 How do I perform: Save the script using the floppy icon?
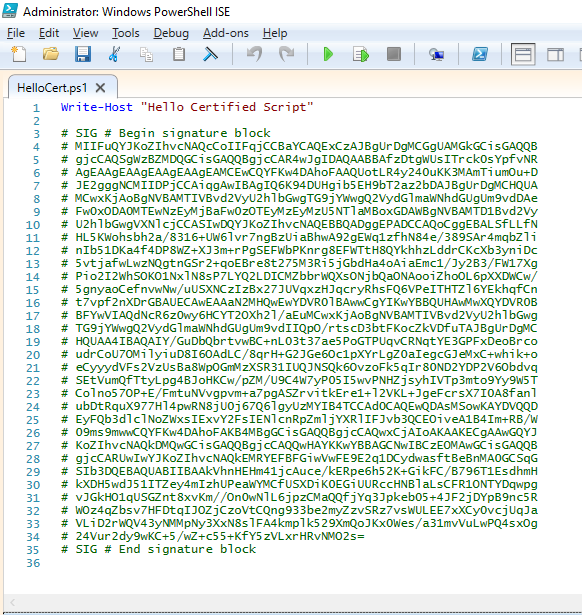pos(83,54)
